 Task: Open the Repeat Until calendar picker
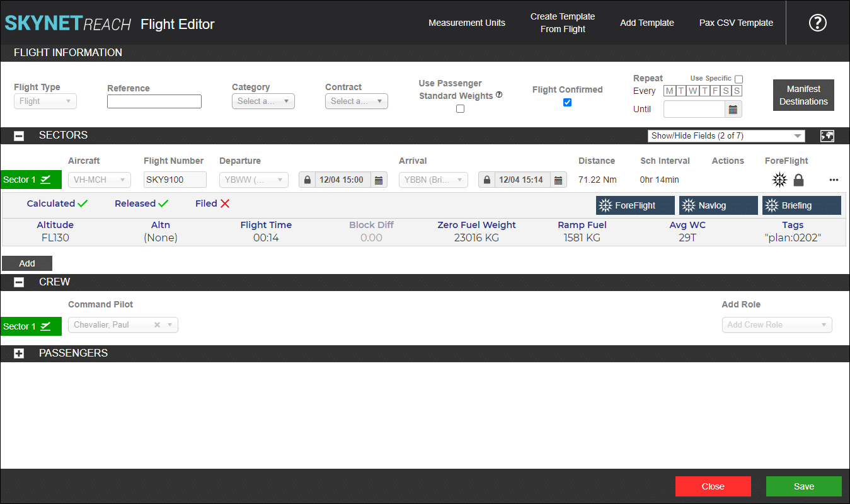tap(733, 110)
